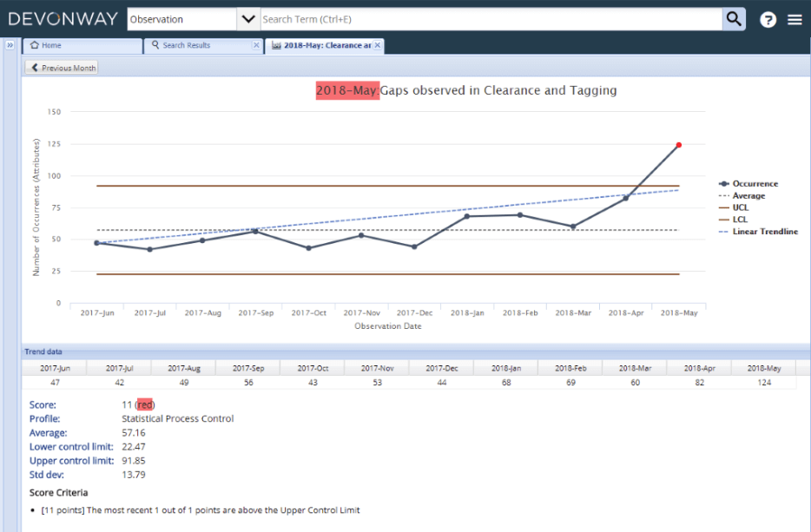Toggle LCL series in chart legend
Screen dimensions: 811x532
(x=733, y=220)
